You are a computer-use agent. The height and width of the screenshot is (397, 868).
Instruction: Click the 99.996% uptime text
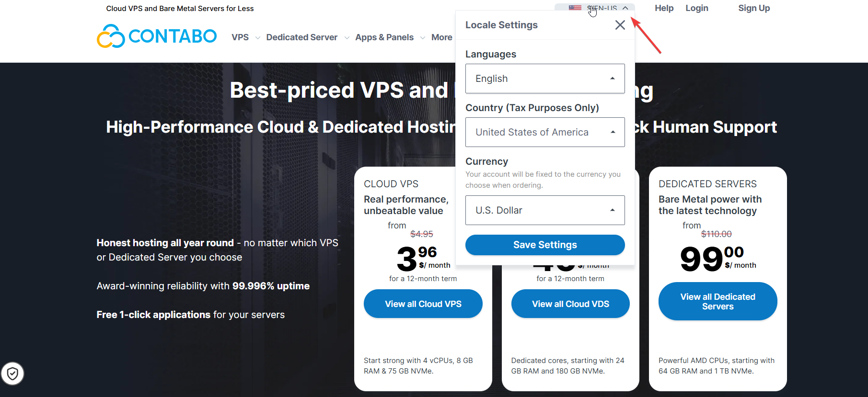(x=271, y=286)
